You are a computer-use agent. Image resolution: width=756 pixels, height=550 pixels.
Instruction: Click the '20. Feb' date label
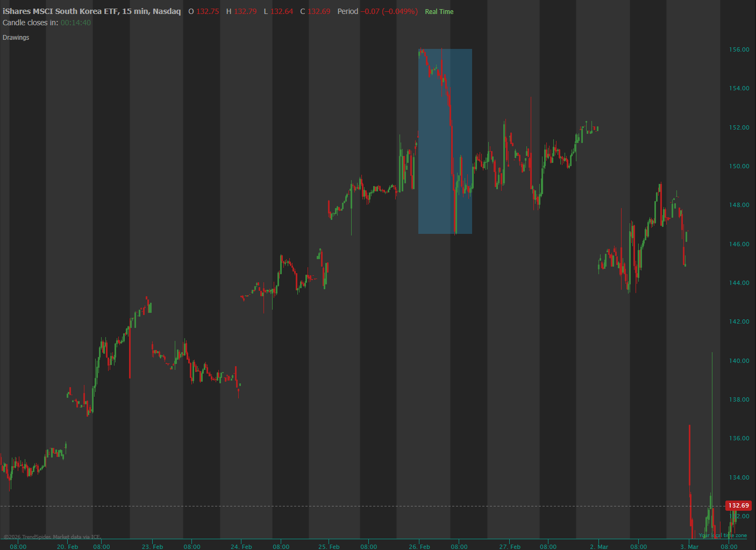pyautogui.click(x=67, y=547)
